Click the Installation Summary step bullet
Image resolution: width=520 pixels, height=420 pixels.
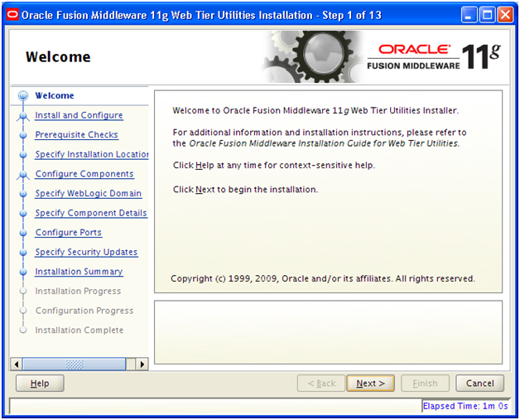(x=23, y=272)
